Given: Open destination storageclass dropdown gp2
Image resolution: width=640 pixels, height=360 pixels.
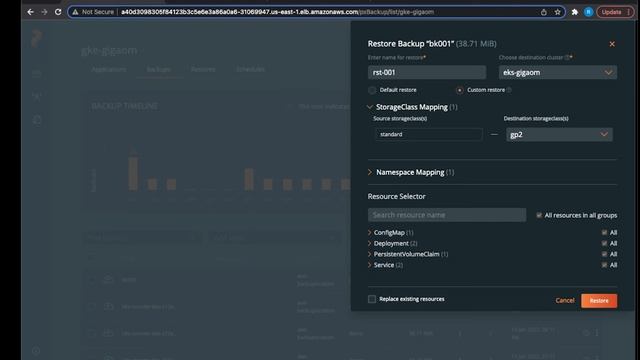Looking at the screenshot, I should pos(559,134).
